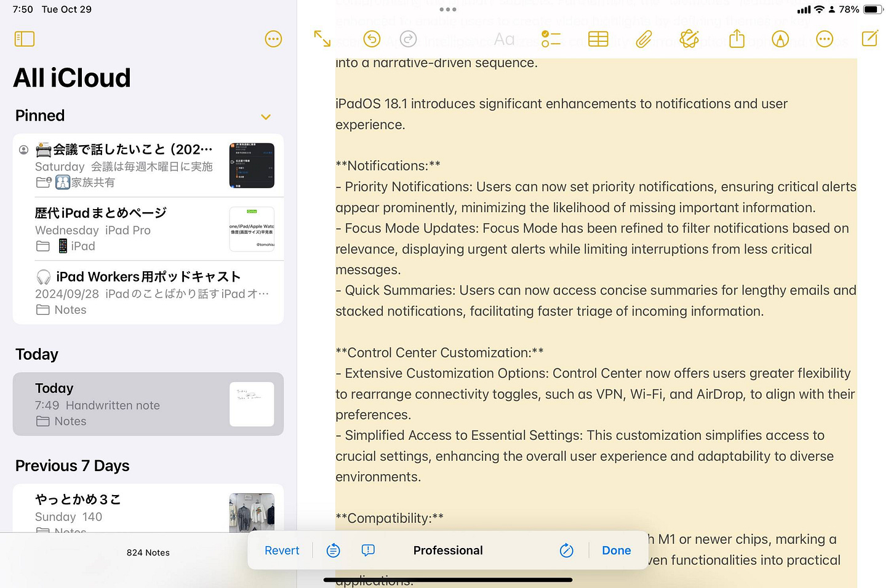
Task: Tap the やっとかめ3こ photo thumbnail
Action: click(252, 513)
